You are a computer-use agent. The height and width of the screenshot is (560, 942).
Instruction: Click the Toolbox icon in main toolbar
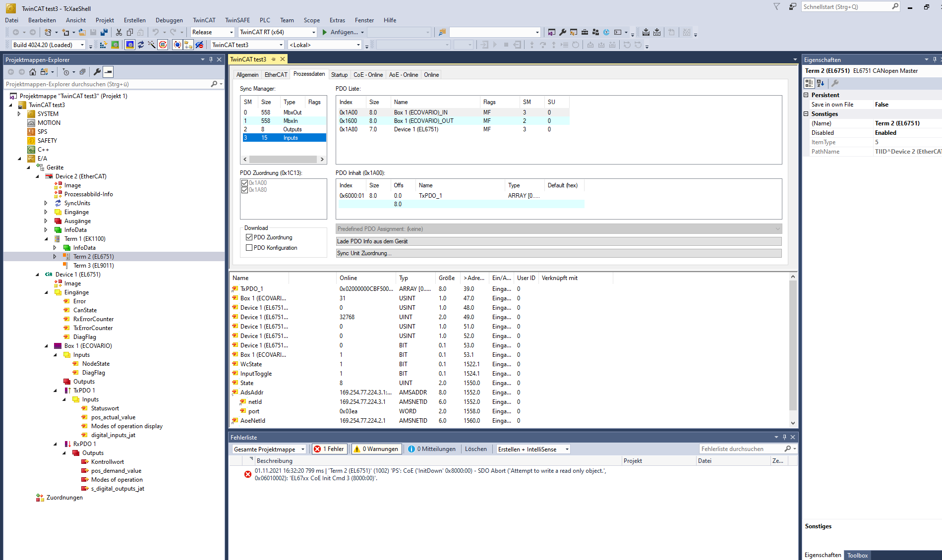click(x=585, y=32)
